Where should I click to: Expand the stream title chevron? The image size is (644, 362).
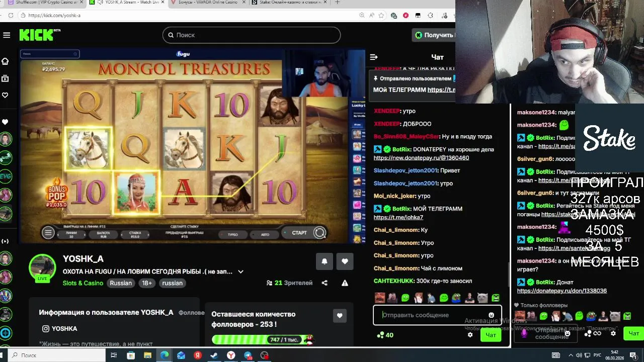pyautogui.click(x=240, y=271)
